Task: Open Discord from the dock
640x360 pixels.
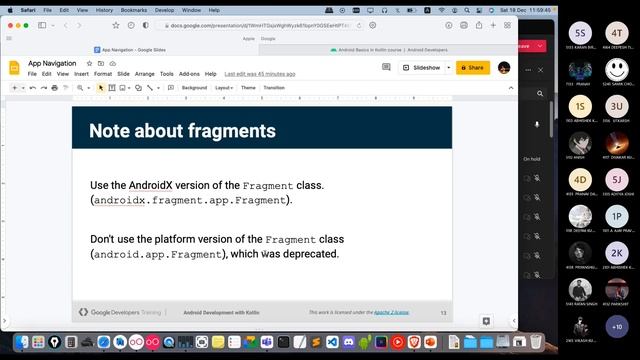Action: pos(349,342)
